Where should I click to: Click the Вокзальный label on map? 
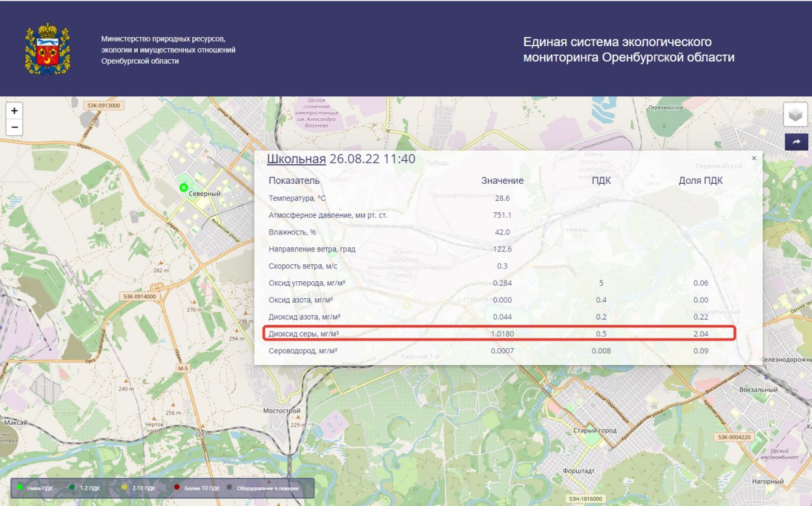coord(759,390)
